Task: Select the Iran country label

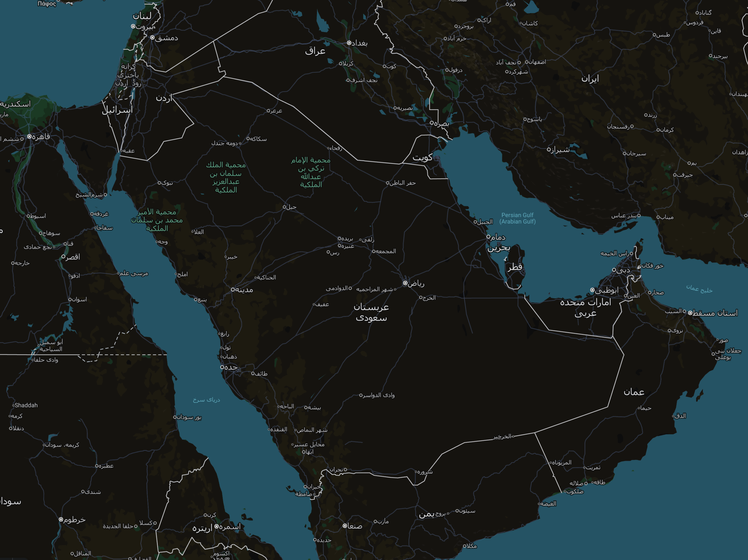Action: click(590, 78)
